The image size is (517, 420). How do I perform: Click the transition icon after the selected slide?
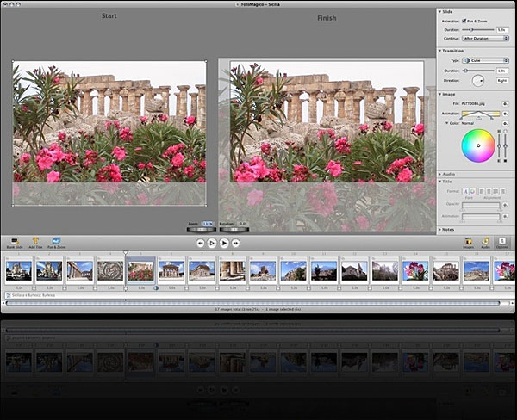click(x=156, y=288)
